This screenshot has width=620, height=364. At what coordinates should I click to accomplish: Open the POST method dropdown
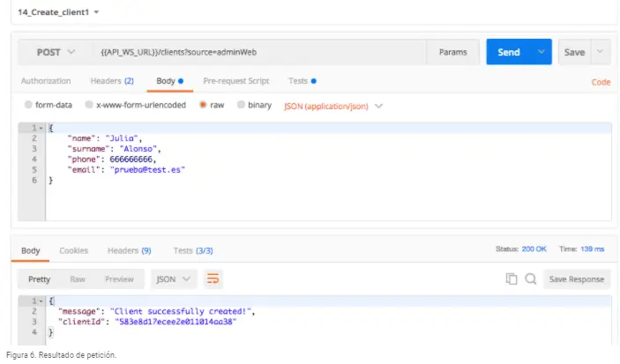point(56,52)
